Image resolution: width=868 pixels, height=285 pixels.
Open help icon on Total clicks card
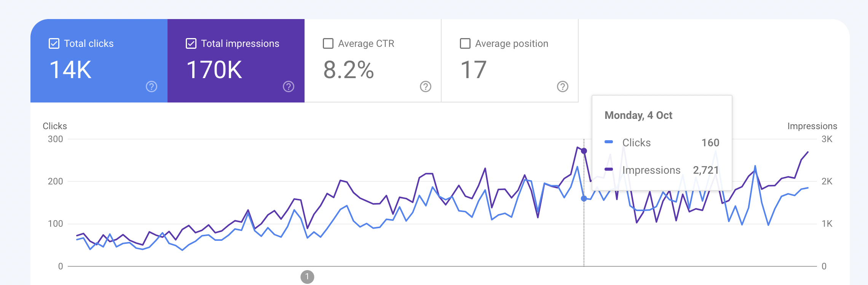tap(152, 87)
